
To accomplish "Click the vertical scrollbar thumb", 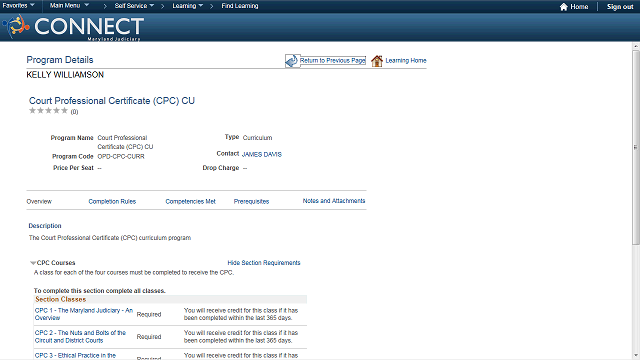I will pyautogui.click(x=636, y=147).
